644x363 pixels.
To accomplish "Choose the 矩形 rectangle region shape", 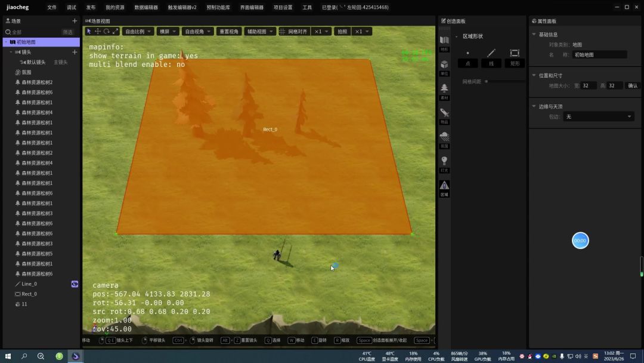I will 515,57.
